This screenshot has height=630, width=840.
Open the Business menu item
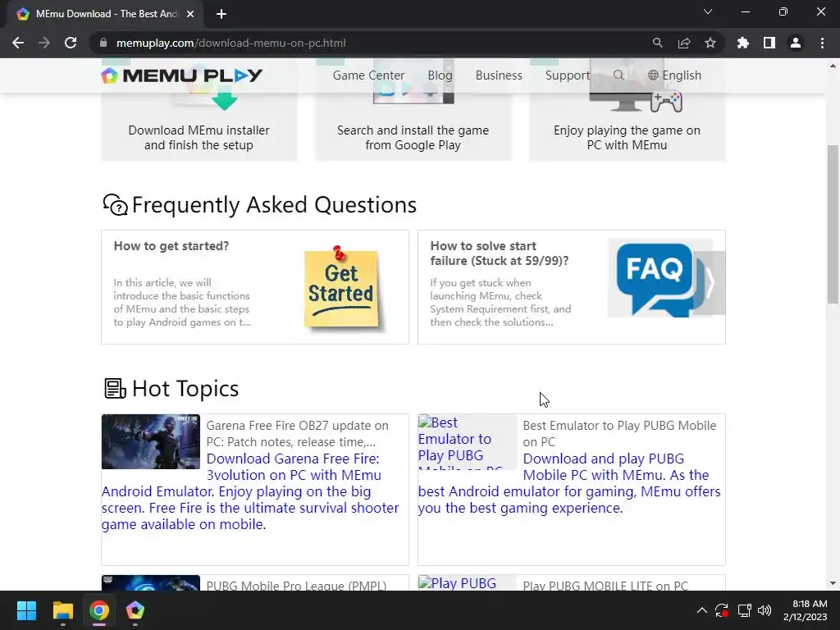499,75
